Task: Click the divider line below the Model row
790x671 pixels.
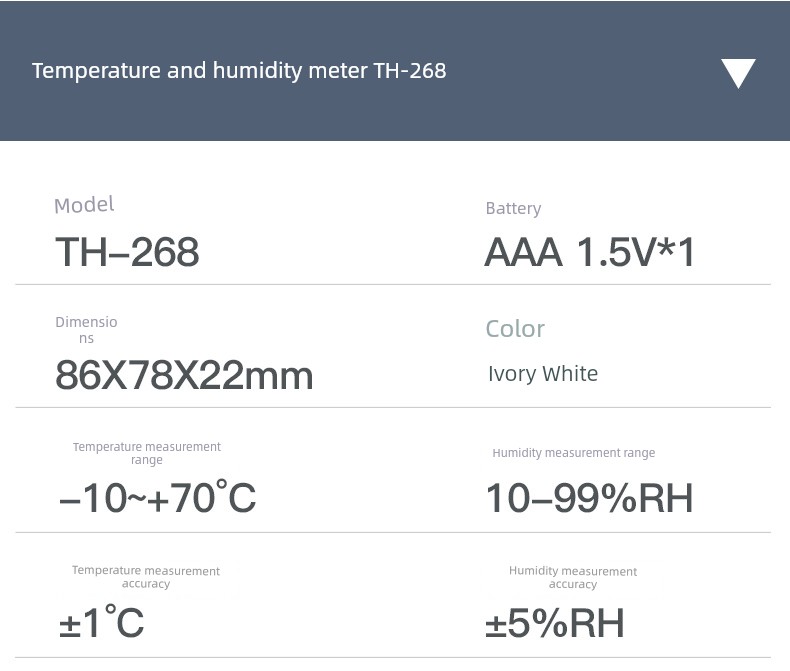Action: pos(393,285)
